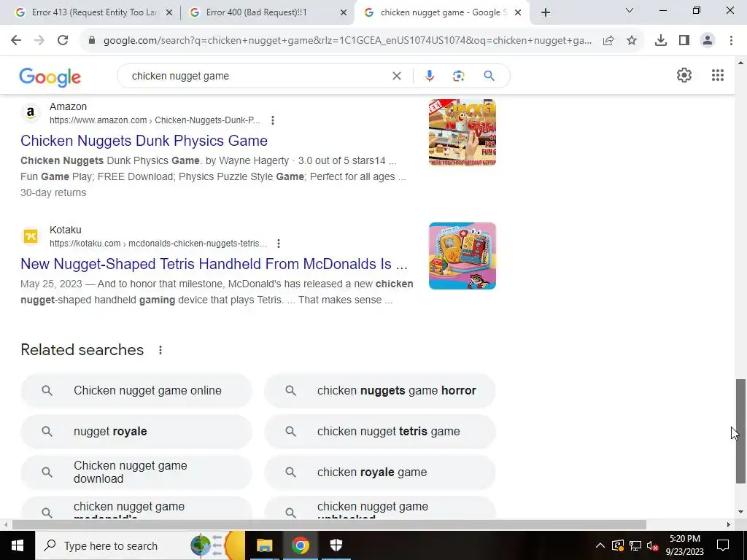The height and width of the screenshot is (560, 747).
Task: Search Chicken nugget game online
Action: (x=136, y=391)
